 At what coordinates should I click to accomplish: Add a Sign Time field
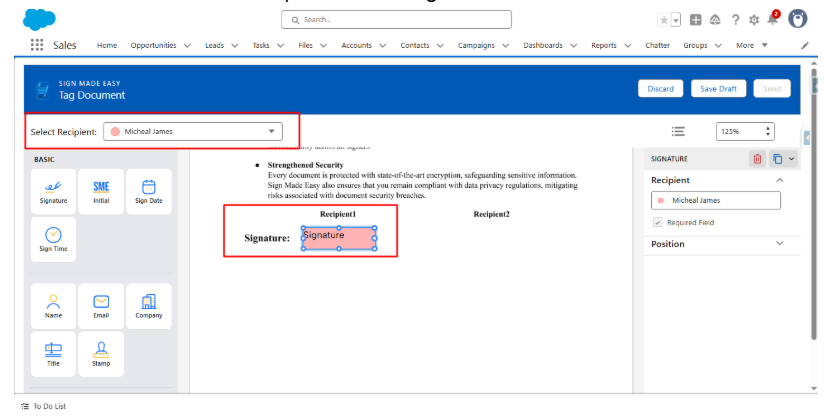tap(53, 239)
